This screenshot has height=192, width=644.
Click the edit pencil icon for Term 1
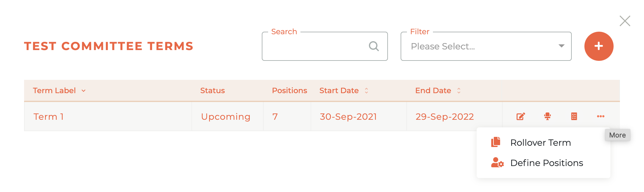pyautogui.click(x=521, y=117)
